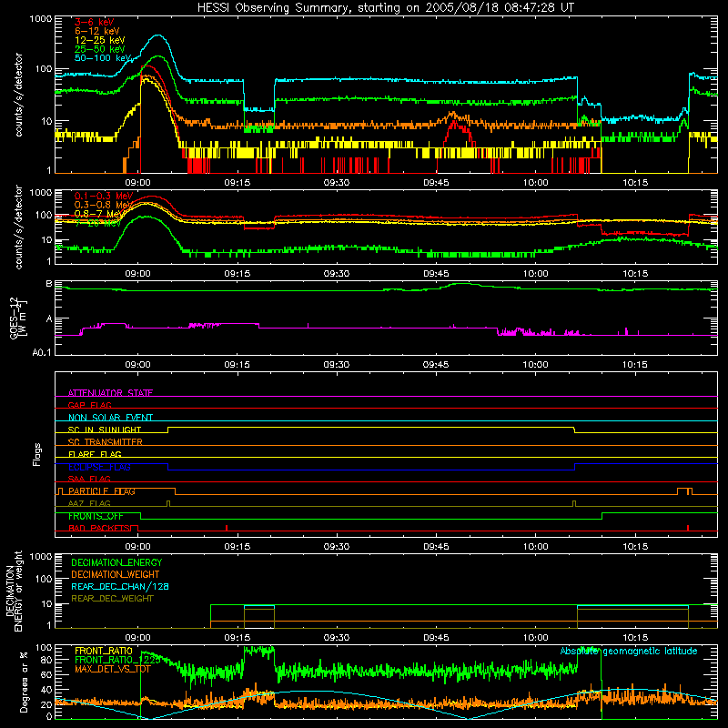Viewport: 728px width, 728px height.
Task: Click 10:15 tick under the GOES-12 panel
Action: (x=634, y=365)
